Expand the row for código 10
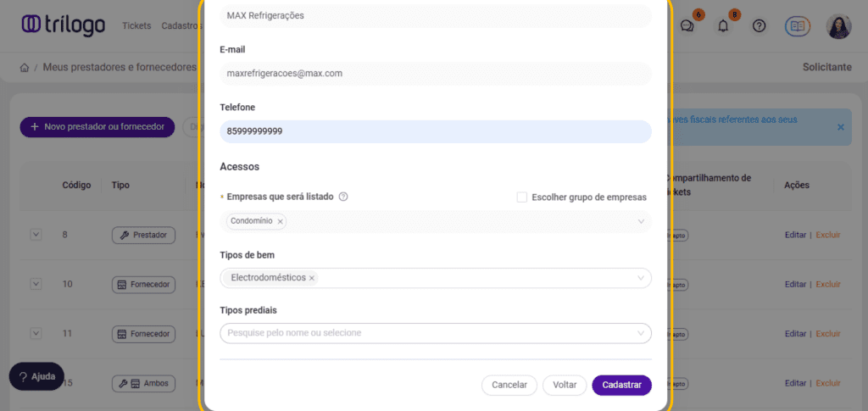The width and height of the screenshot is (868, 411). [x=36, y=284]
